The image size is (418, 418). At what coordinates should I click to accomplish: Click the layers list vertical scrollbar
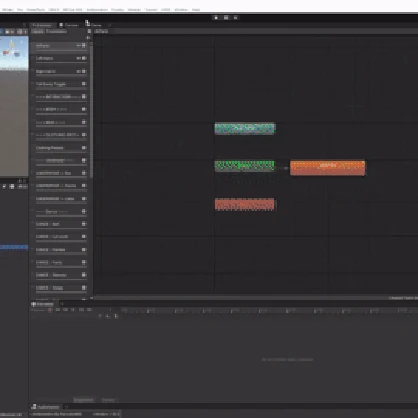point(91,110)
